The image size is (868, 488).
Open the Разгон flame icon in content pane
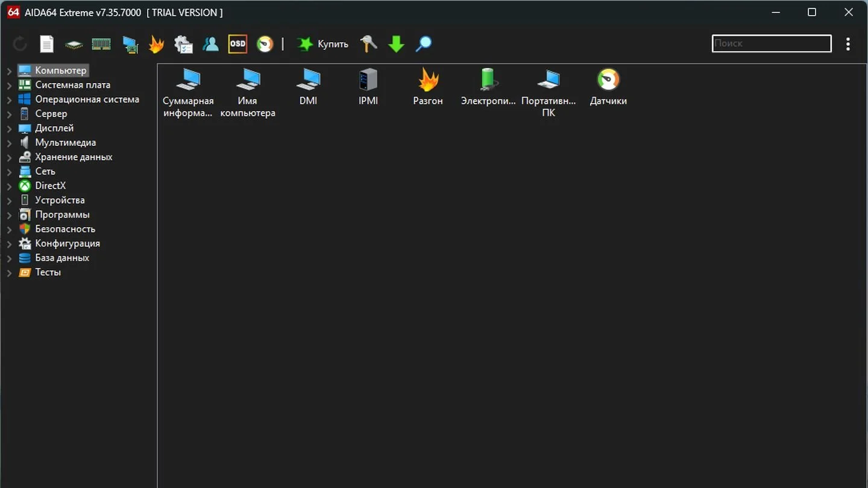[428, 87]
